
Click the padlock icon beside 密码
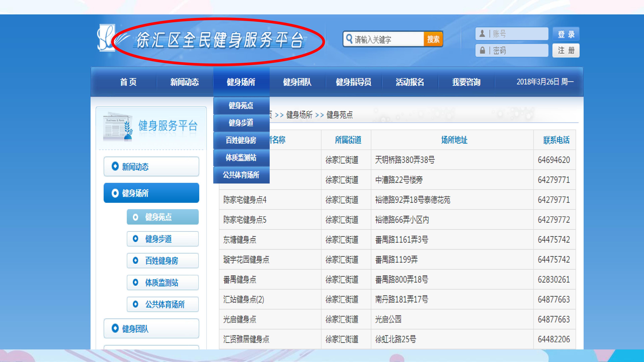click(482, 50)
